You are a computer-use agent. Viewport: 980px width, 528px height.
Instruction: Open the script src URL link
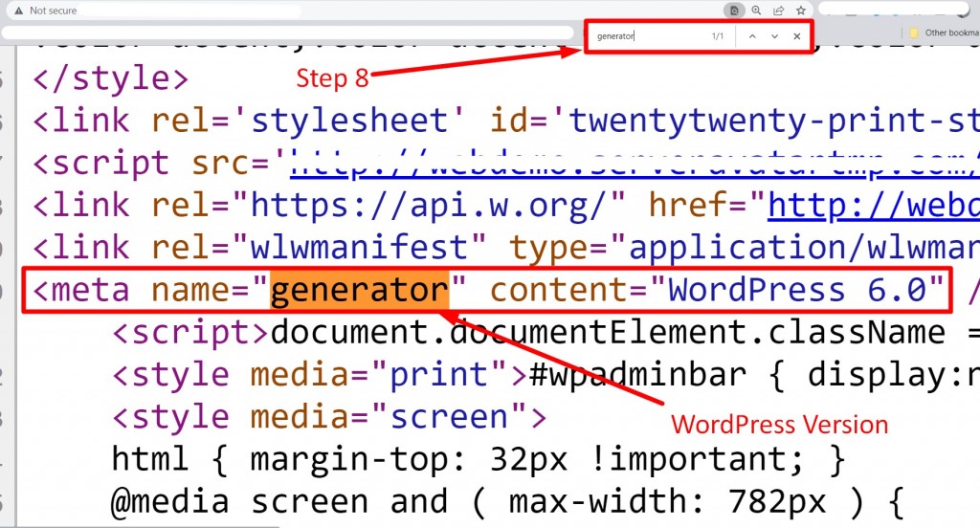click(635, 164)
